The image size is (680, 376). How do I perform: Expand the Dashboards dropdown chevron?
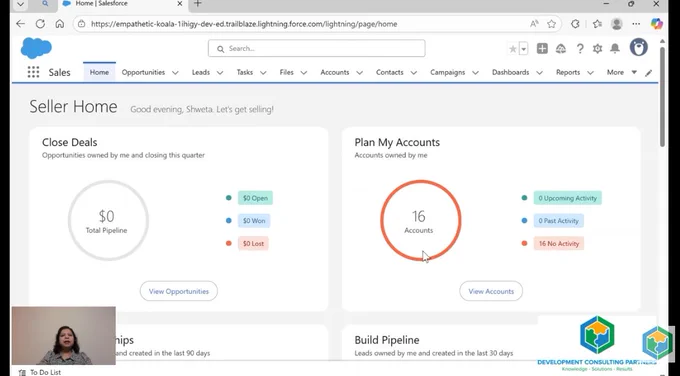[x=539, y=73]
